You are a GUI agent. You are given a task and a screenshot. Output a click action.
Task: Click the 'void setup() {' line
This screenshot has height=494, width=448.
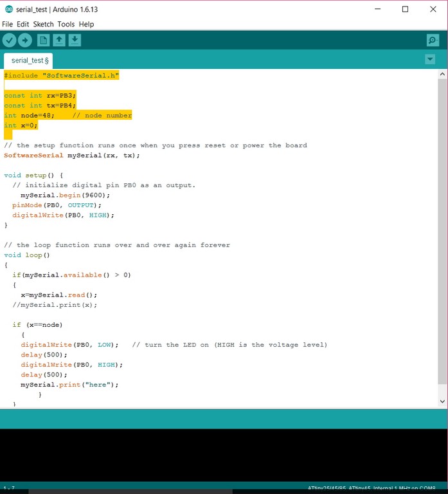click(33, 175)
